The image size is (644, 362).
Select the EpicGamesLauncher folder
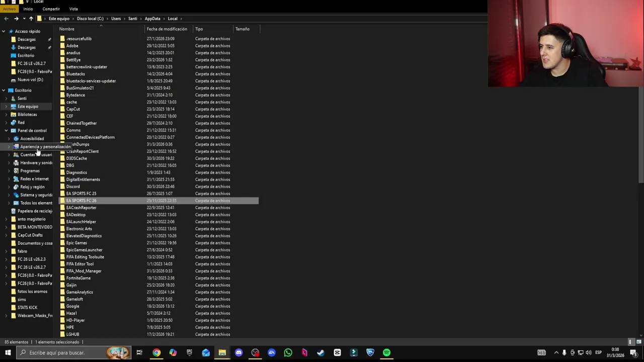click(x=158, y=250)
